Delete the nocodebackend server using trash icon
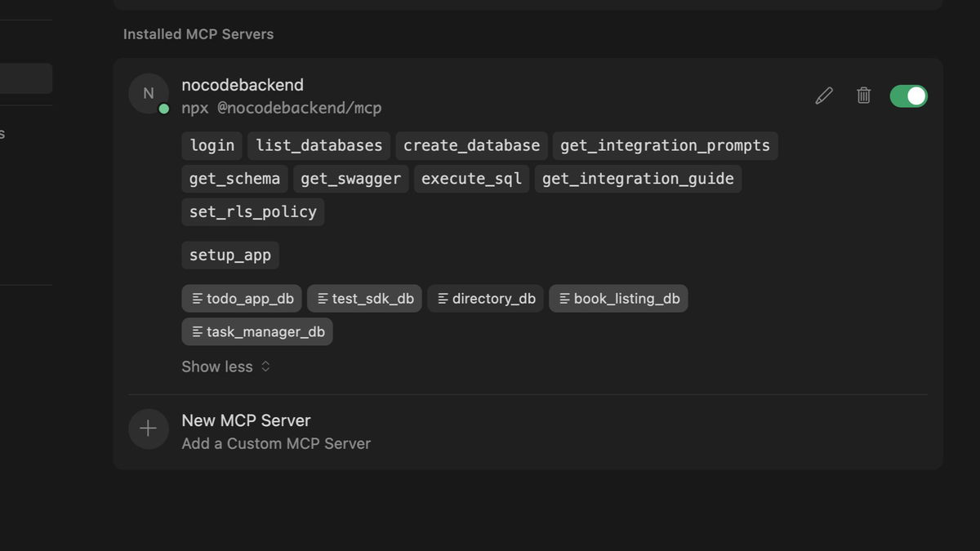This screenshot has width=980, height=551. [863, 96]
